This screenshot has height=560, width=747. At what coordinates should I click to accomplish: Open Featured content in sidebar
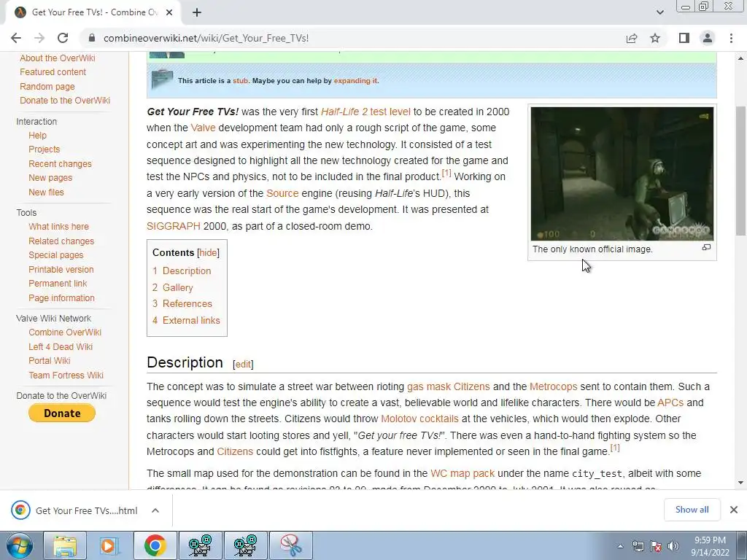pos(53,72)
